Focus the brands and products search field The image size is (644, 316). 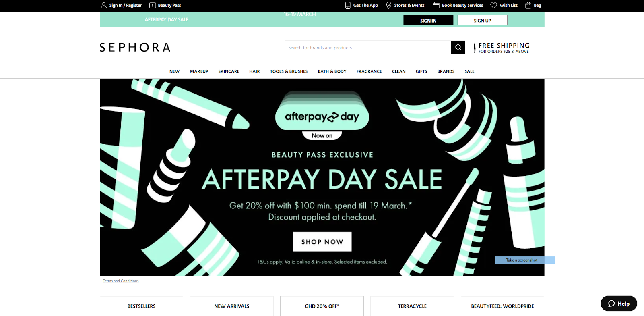(x=368, y=48)
